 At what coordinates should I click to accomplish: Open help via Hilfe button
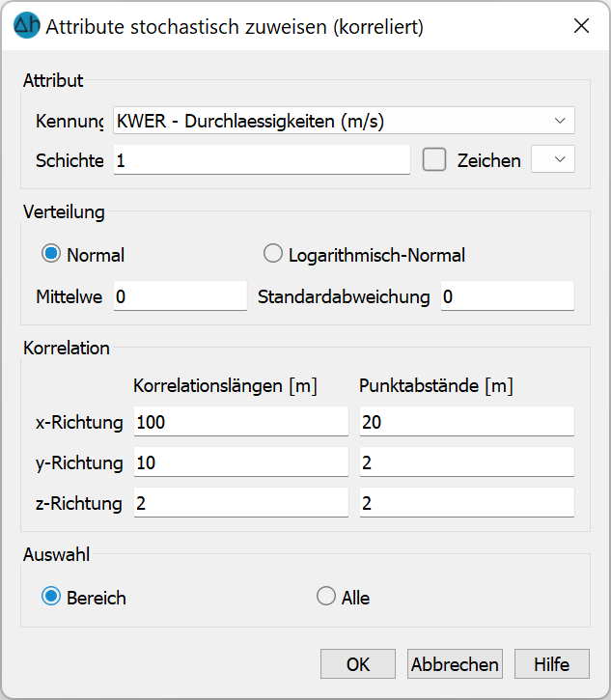(x=552, y=664)
